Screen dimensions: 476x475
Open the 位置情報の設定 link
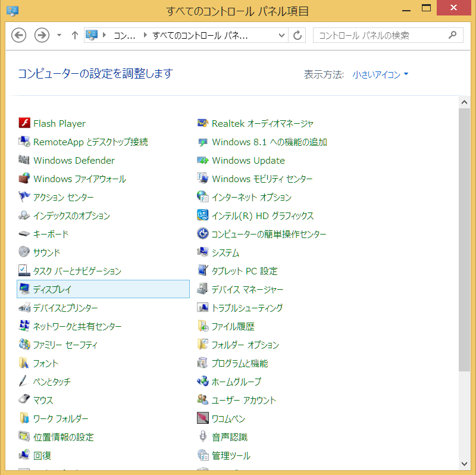coord(64,437)
